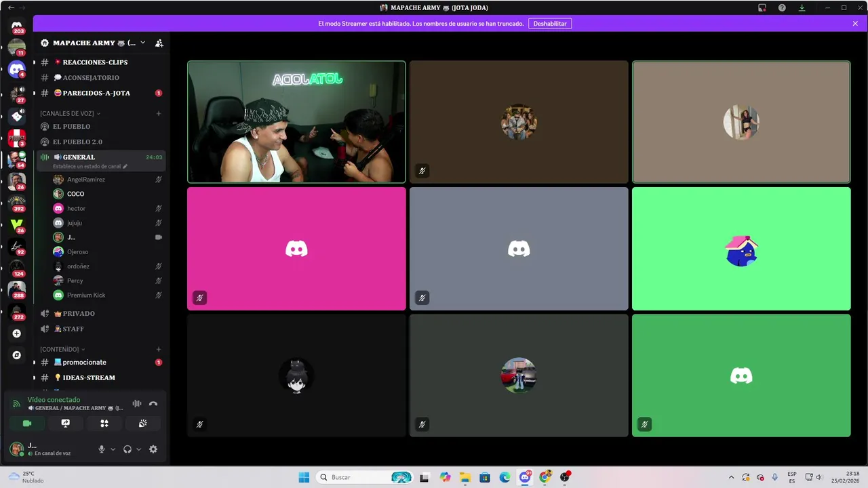Screen dimensions: 868x488
Task: Open connection signal info icon
Action: pyautogui.click(x=16, y=404)
